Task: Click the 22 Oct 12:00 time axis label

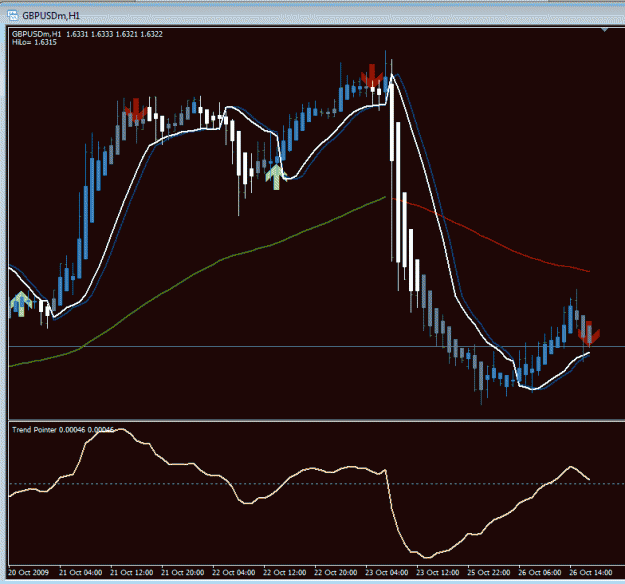Action: (285, 572)
